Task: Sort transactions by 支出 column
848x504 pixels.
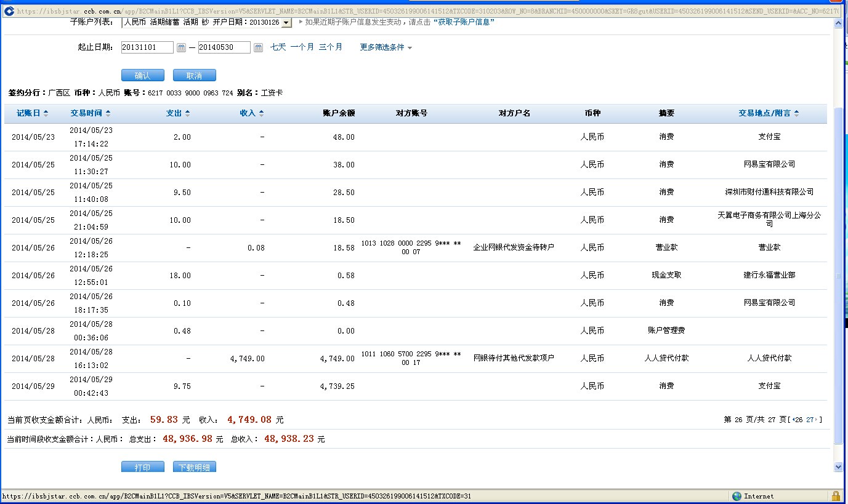Action: point(178,113)
